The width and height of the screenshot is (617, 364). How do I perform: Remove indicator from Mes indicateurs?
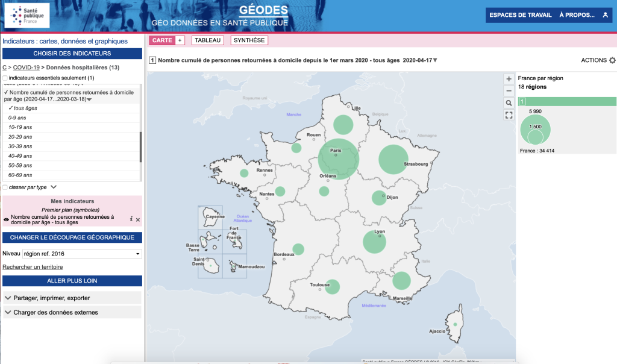pyautogui.click(x=138, y=219)
